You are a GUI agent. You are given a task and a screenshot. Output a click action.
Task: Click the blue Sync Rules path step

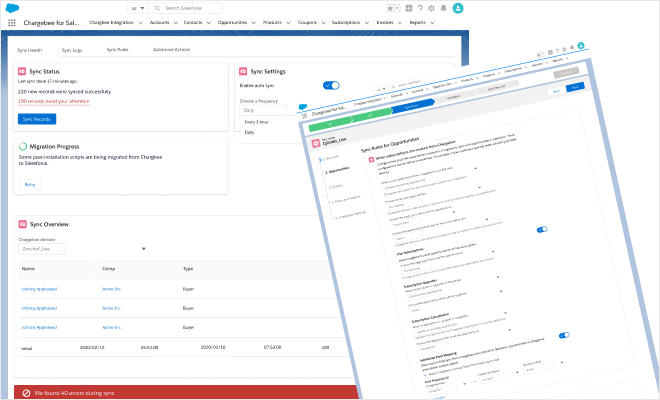click(412, 107)
